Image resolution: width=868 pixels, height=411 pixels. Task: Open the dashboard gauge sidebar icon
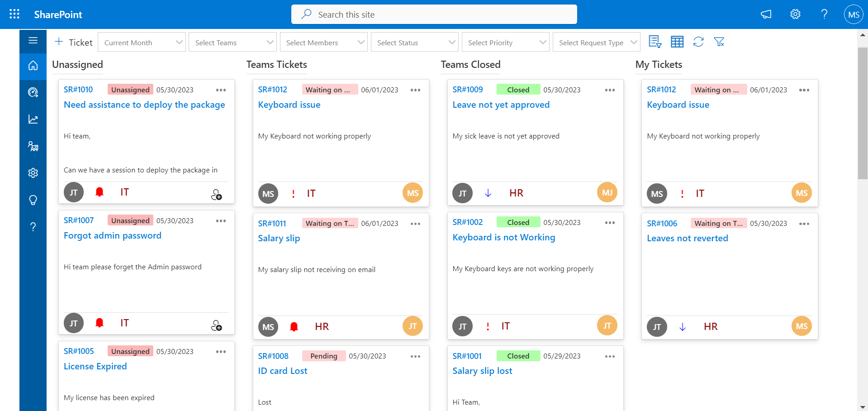(33, 92)
